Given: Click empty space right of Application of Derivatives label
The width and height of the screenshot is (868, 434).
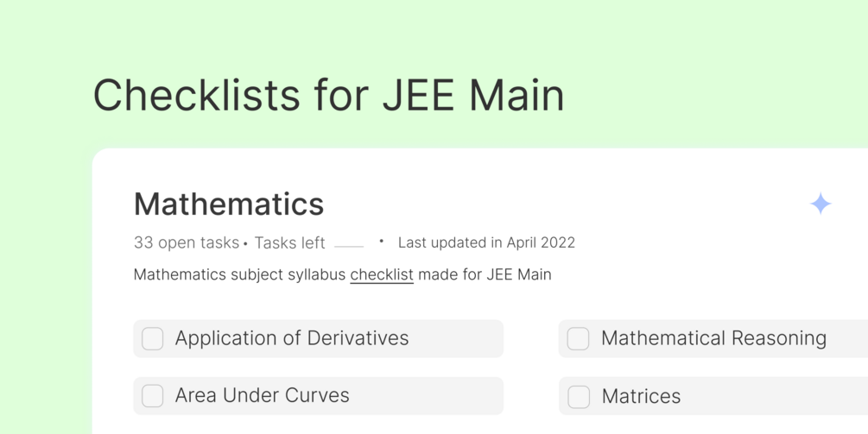Looking at the screenshot, I should [458, 339].
